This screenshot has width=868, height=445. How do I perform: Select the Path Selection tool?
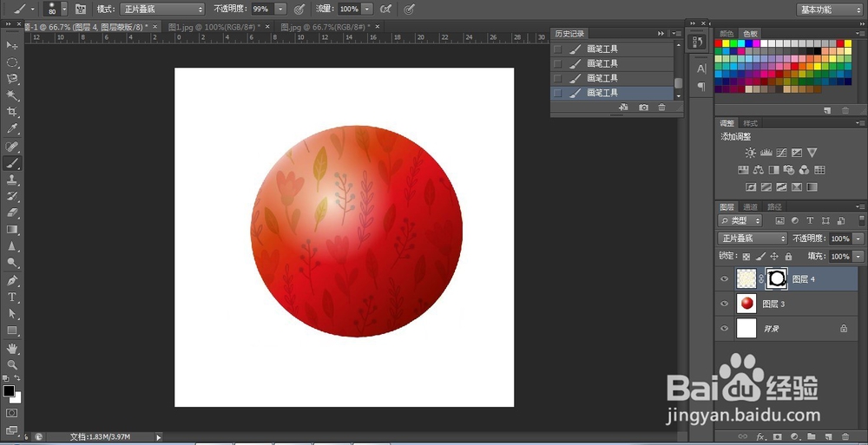[x=12, y=314]
